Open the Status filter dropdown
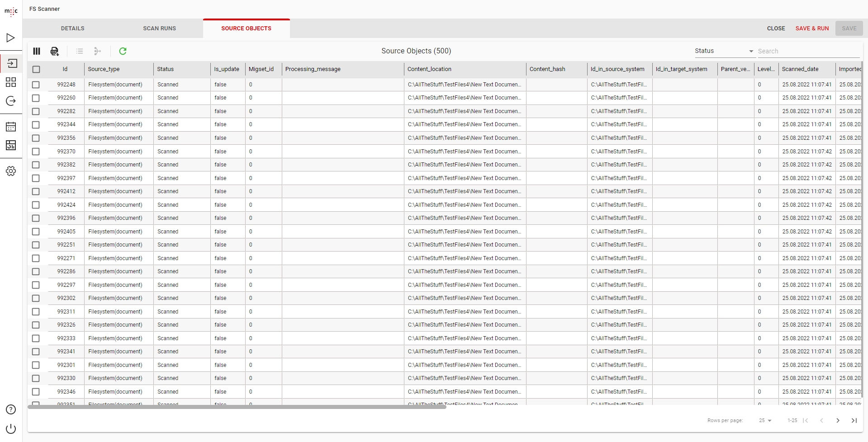Screen dimensions: 868x442 pos(724,51)
